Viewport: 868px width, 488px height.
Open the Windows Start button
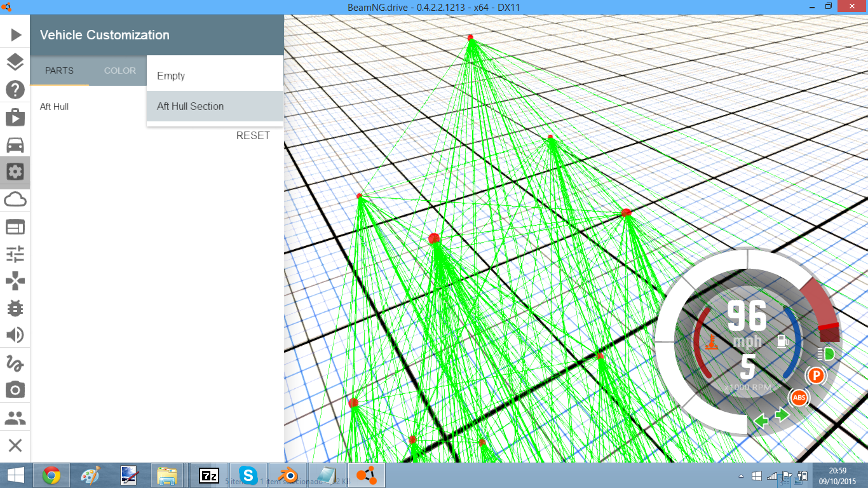15,475
